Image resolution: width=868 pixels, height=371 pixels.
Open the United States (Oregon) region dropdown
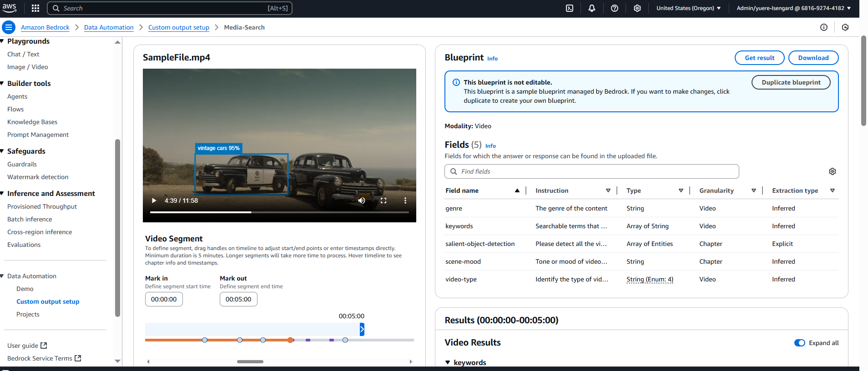click(688, 8)
